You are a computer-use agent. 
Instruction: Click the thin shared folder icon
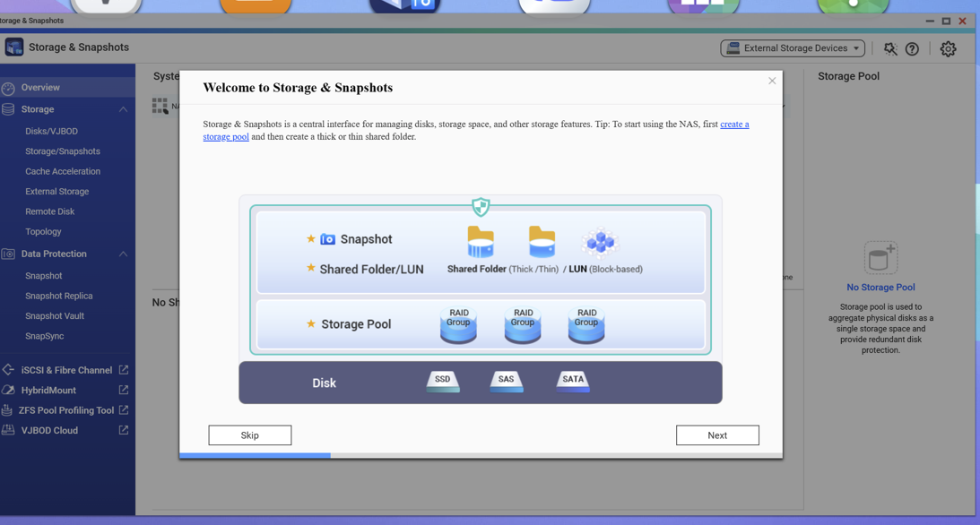pyautogui.click(x=542, y=242)
